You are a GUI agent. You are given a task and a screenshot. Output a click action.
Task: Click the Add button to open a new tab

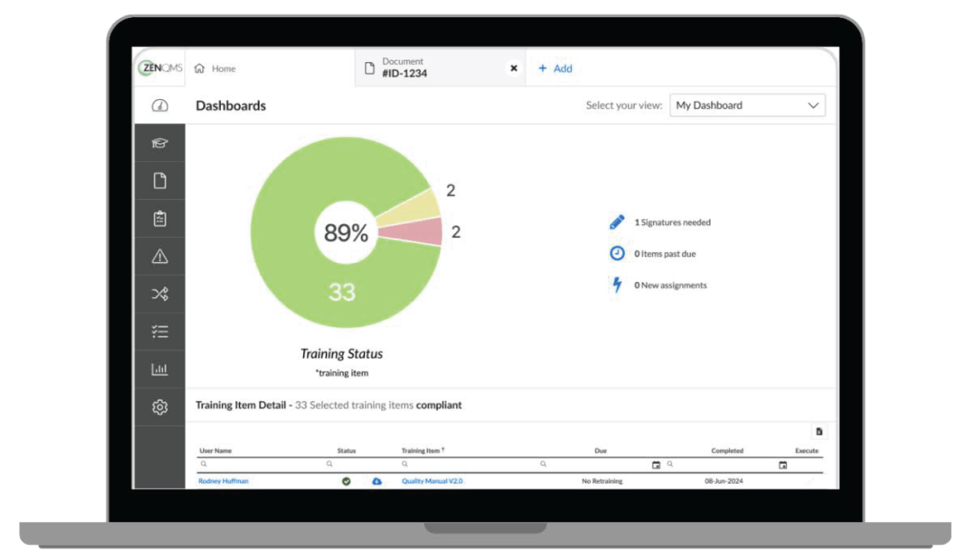(557, 68)
